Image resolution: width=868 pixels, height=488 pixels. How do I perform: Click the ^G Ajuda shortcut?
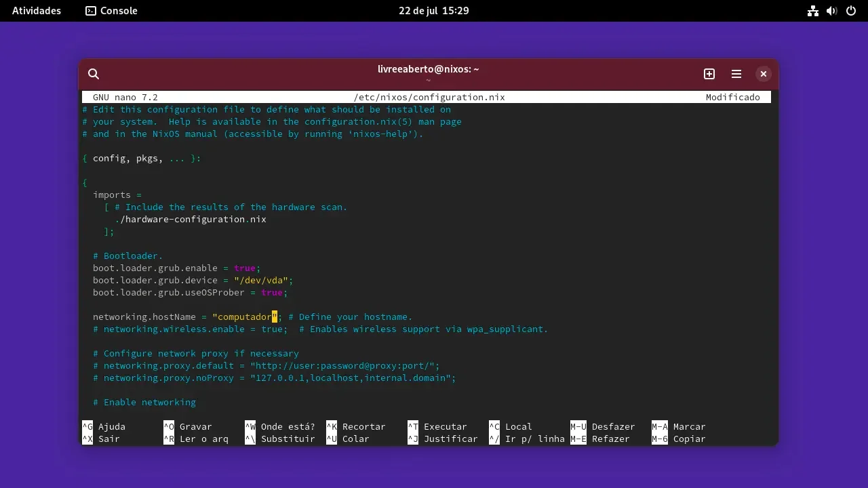tap(104, 427)
